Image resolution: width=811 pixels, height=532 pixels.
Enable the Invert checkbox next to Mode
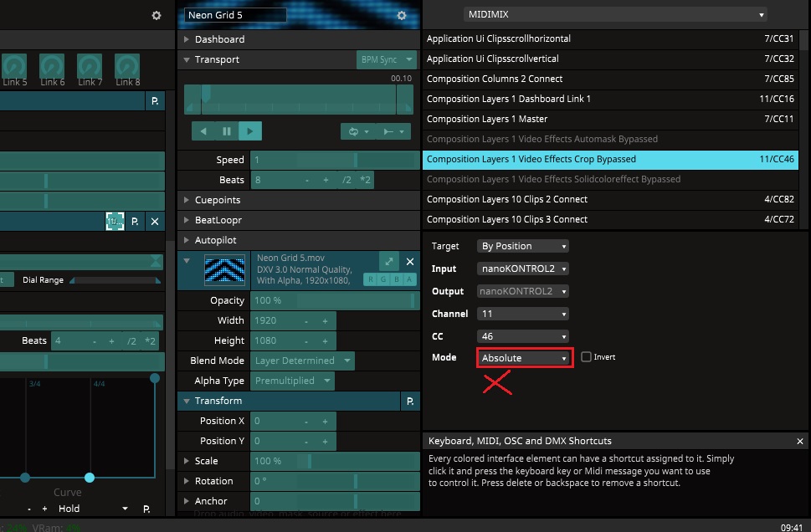pos(586,356)
